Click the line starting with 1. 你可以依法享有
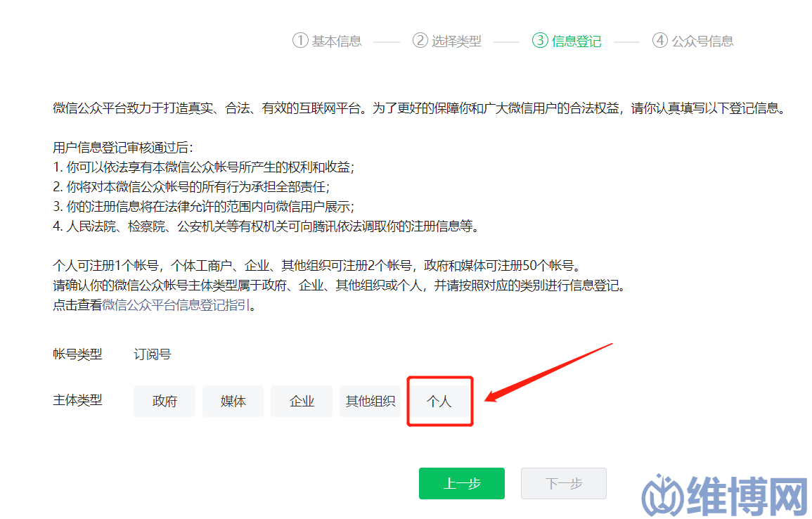812x519 pixels. [203, 167]
